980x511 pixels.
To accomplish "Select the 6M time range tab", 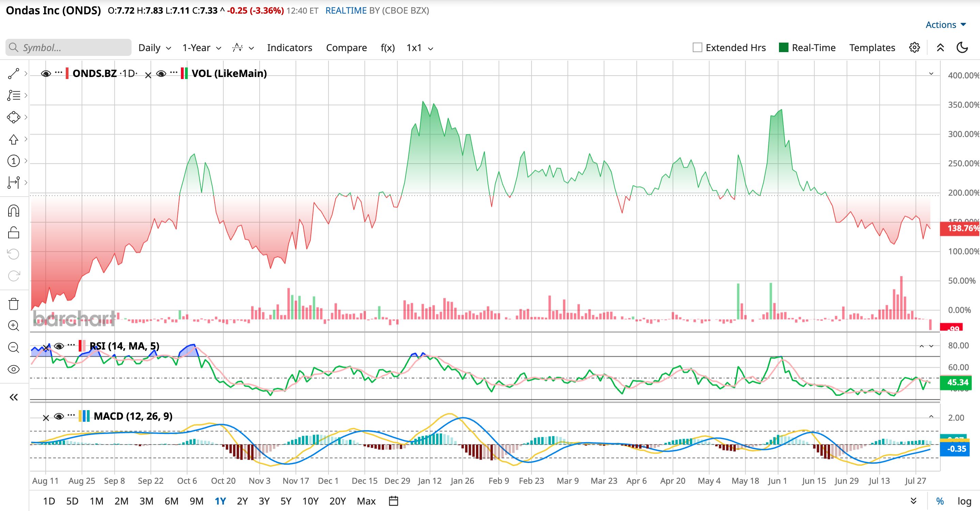I will pos(172,501).
